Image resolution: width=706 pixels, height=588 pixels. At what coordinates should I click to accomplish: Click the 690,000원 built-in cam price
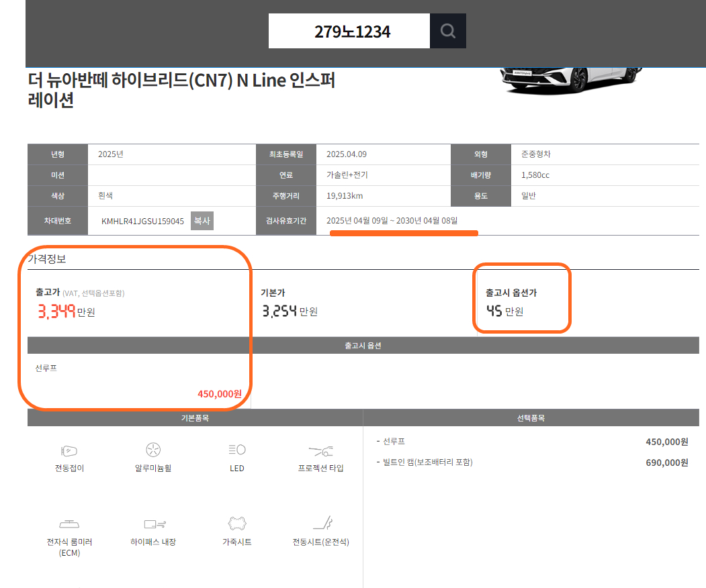(x=667, y=462)
